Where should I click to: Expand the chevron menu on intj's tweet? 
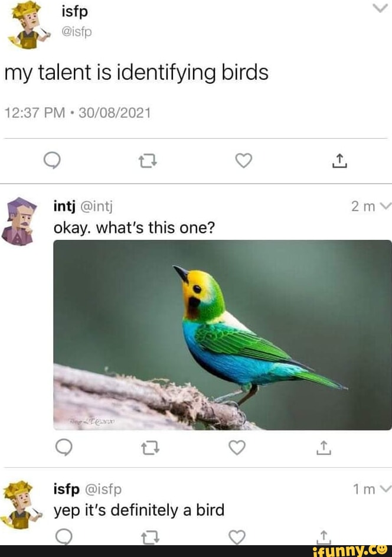tap(385, 207)
